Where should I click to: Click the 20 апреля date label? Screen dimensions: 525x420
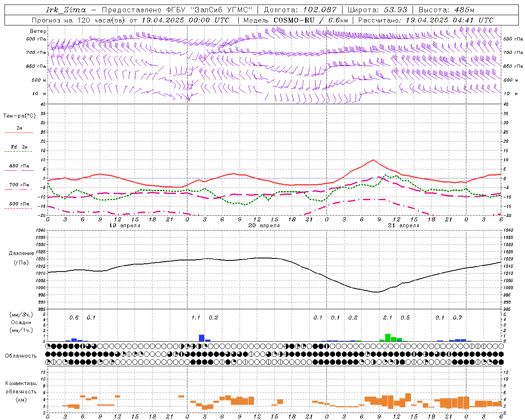[264, 226]
